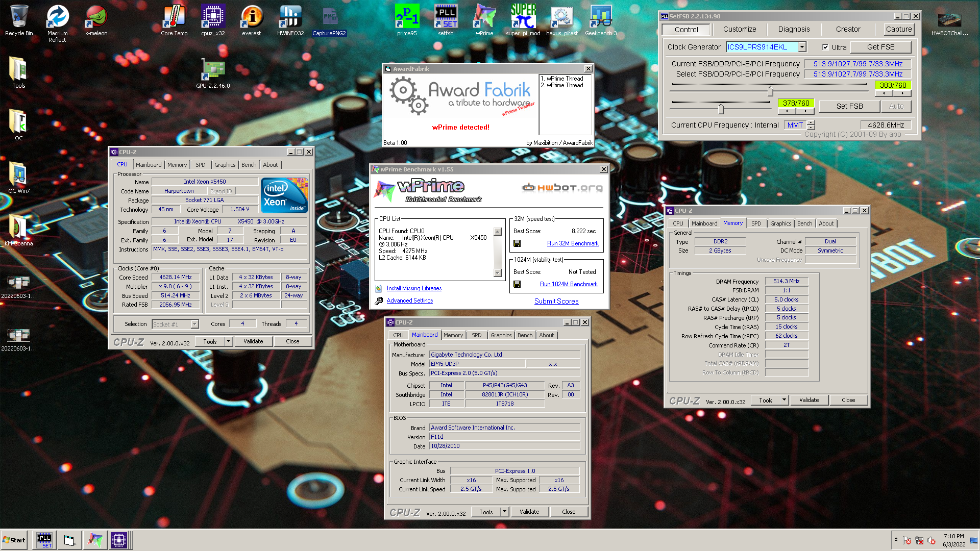Show hidden system tray icons
980x551 pixels.
(x=896, y=540)
